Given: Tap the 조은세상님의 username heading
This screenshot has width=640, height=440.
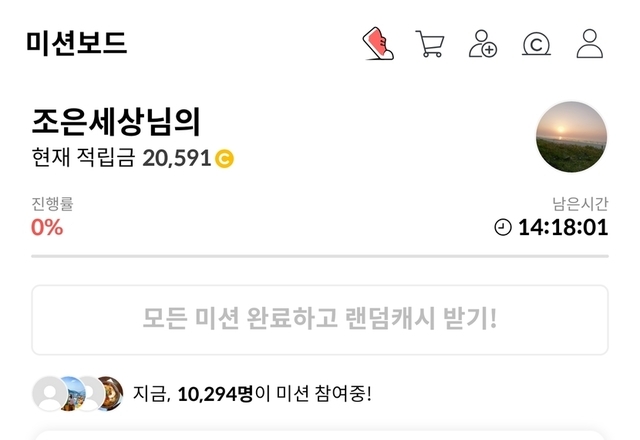Looking at the screenshot, I should pos(116,122).
